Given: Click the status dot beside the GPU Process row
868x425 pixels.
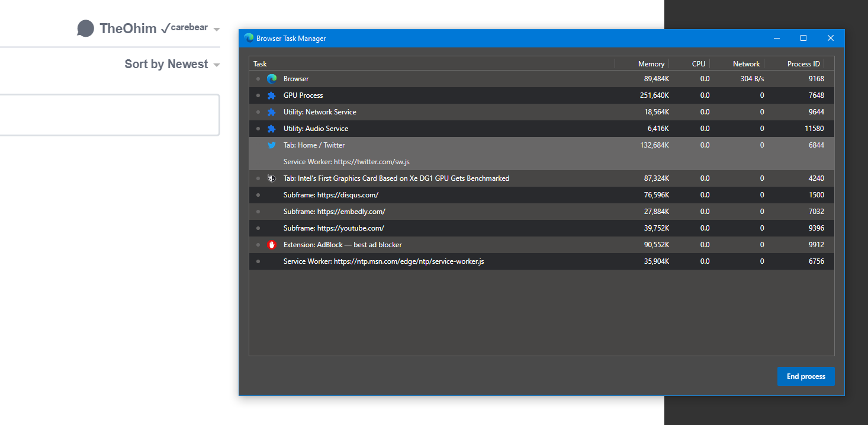Looking at the screenshot, I should tap(258, 95).
